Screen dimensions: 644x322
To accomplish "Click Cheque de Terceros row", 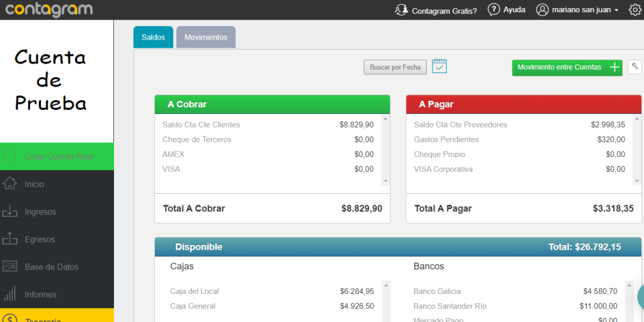I will [268, 140].
